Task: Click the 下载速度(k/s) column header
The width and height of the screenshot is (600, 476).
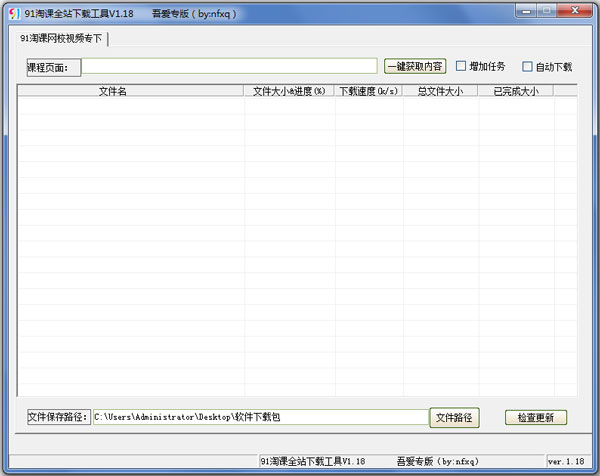Action: pos(368,91)
